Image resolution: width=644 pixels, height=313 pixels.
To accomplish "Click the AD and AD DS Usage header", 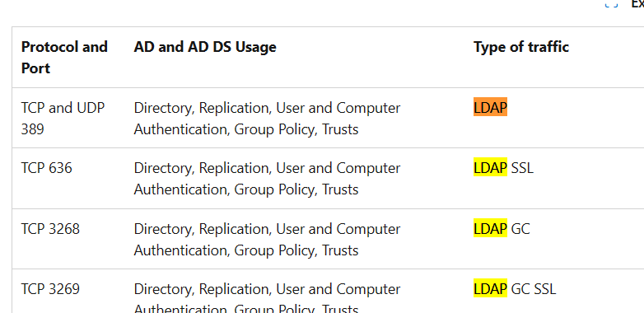I will pyautogui.click(x=205, y=47).
